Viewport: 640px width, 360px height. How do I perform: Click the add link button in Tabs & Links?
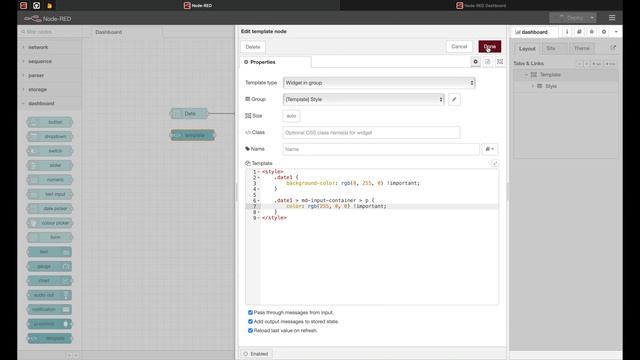[610, 64]
